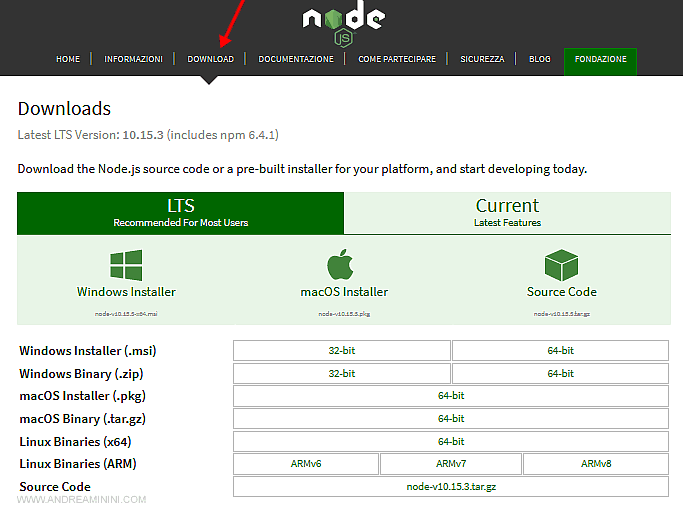The width and height of the screenshot is (683, 509).
Task: Click the Source Code cube icon
Action: [561, 266]
